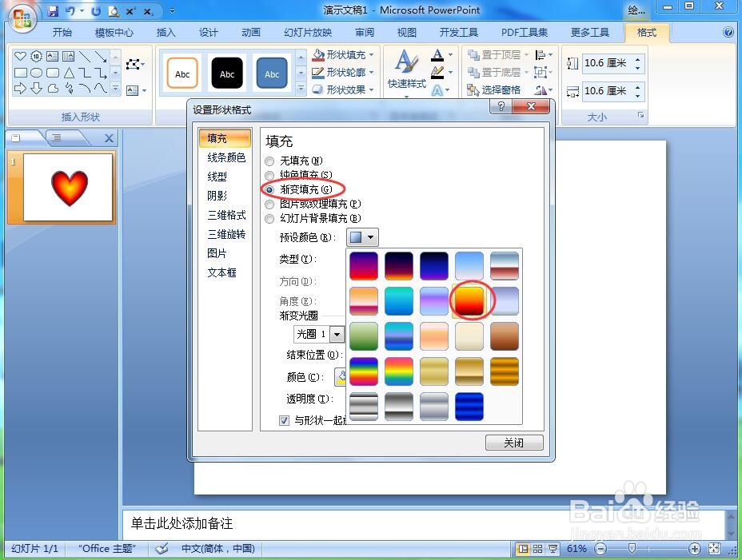
Task: Insert a text box from ribbon
Action: tap(136, 90)
